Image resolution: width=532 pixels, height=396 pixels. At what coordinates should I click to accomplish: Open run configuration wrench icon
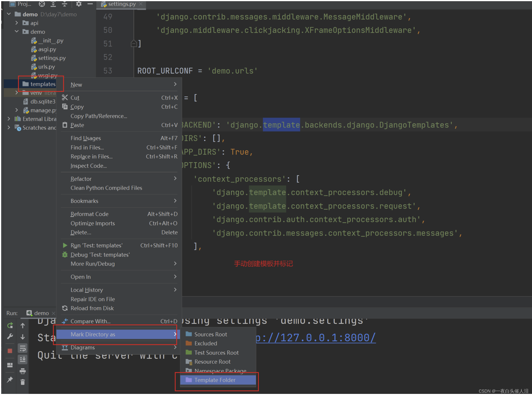coord(10,336)
